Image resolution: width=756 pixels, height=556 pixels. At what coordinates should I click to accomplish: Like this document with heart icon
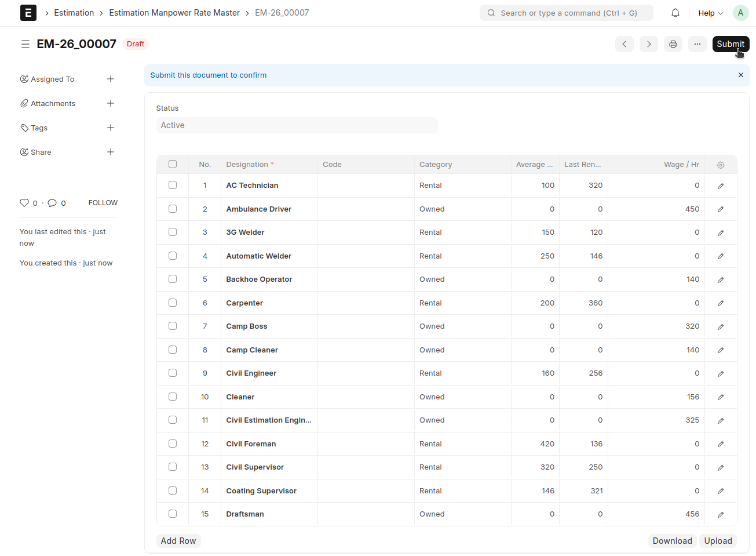point(24,203)
